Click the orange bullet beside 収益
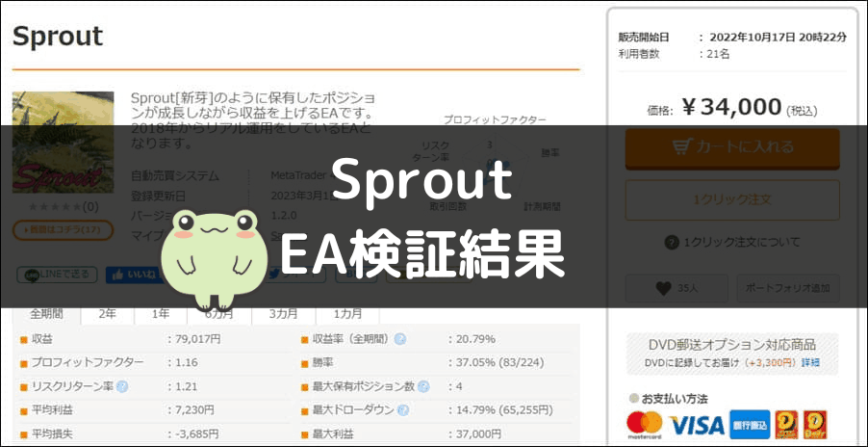The width and height of the screenshot is (868, 447). pos(23,339)
